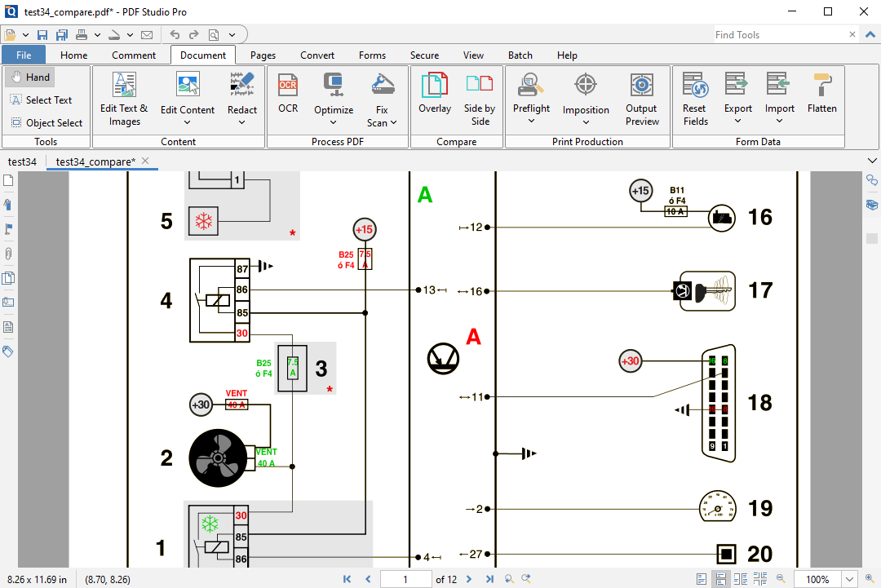This screenshot has width=881, height=588.
Task: Open the Batch ribbon tab
Action: pos(520,55)
